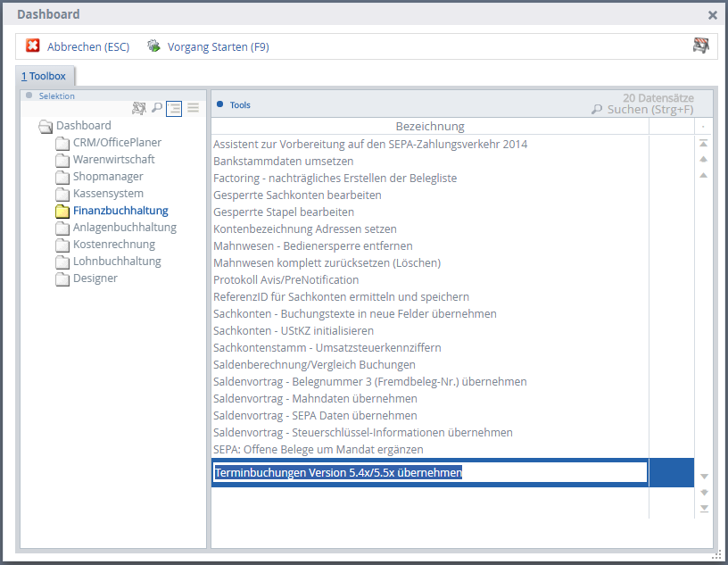Open the 1 Toolbox tab
This screenshot has width=728, height=565.
[x=45, y=76]
